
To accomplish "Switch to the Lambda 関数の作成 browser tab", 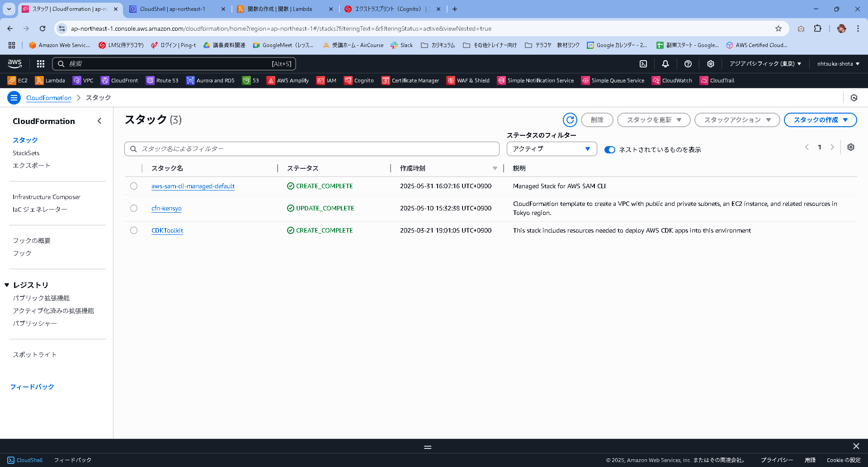I will [x=285, y=9].
